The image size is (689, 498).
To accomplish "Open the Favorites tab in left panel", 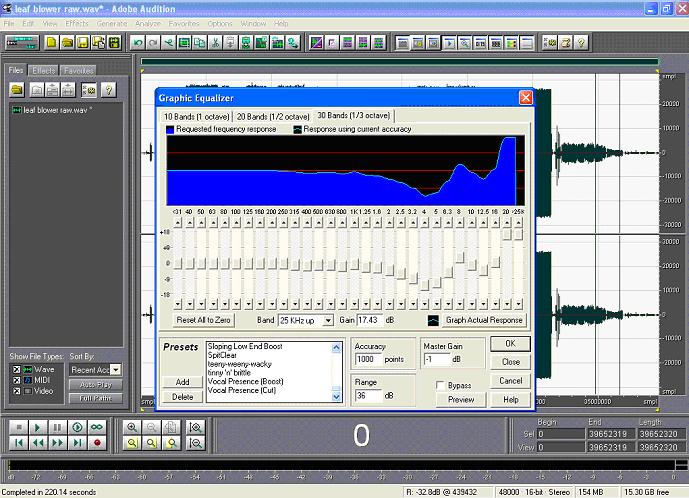I will click(78, 70).
